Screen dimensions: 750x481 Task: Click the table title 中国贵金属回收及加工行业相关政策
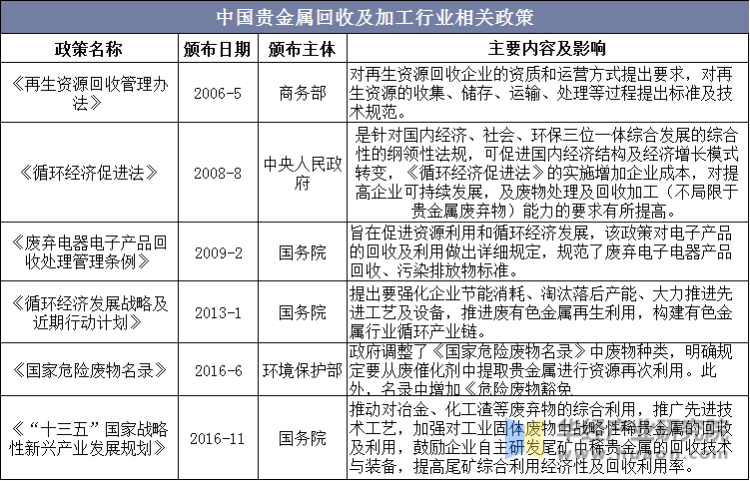[x=375, y=17]
